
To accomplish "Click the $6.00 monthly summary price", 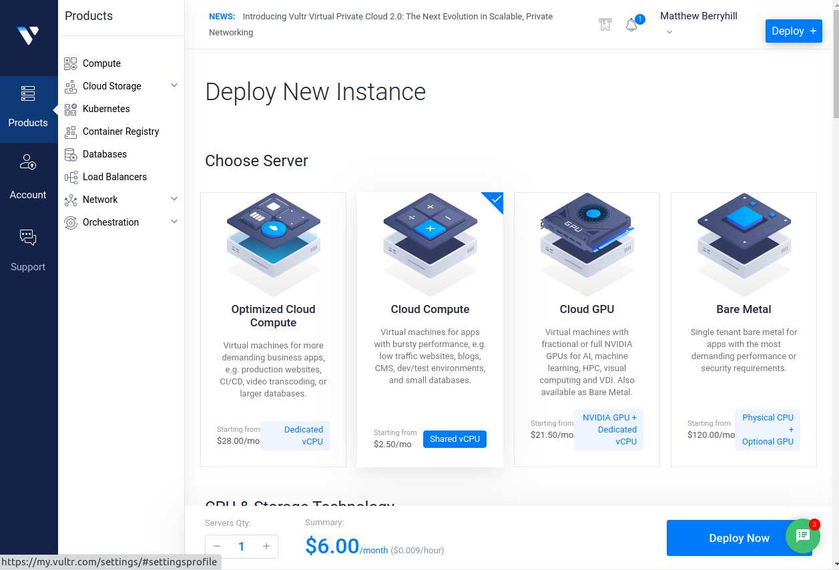I will [x=332, y=546].
